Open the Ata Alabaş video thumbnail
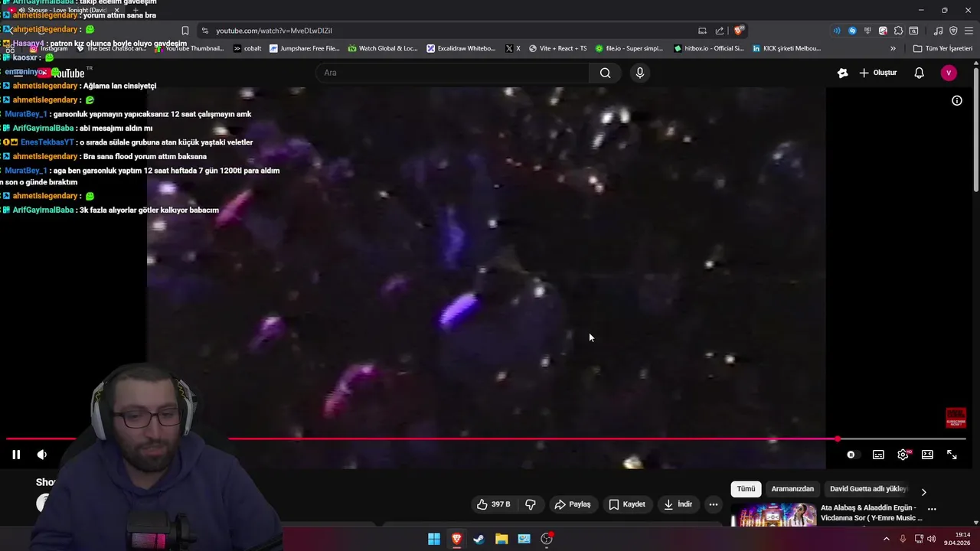 click(x=773, y=515)
